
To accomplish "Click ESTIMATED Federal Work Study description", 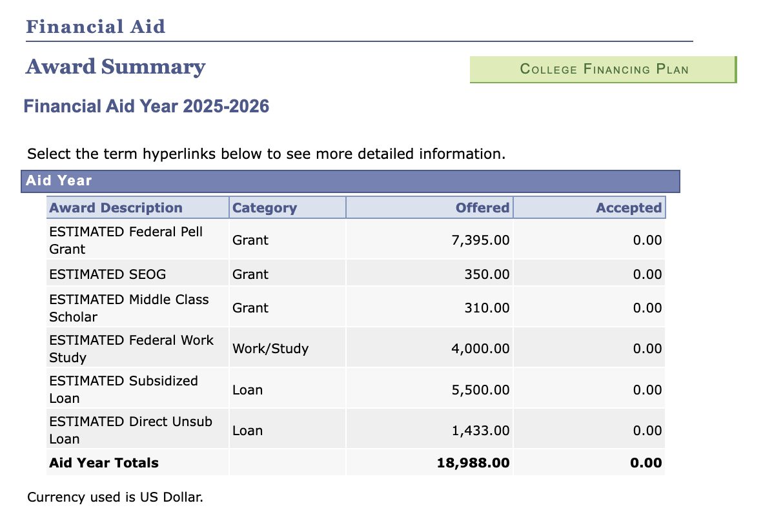I will [131, 349].
